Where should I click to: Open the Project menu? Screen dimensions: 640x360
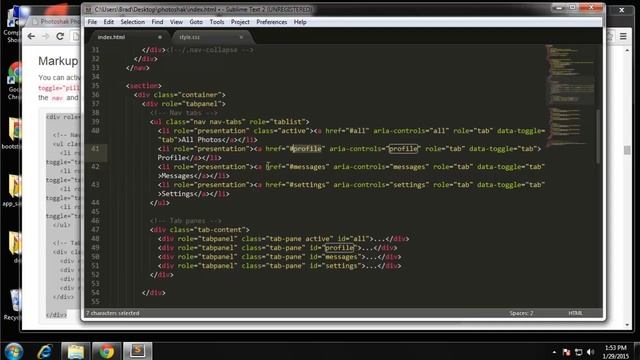pyautogui.click(x=240, y=22)
